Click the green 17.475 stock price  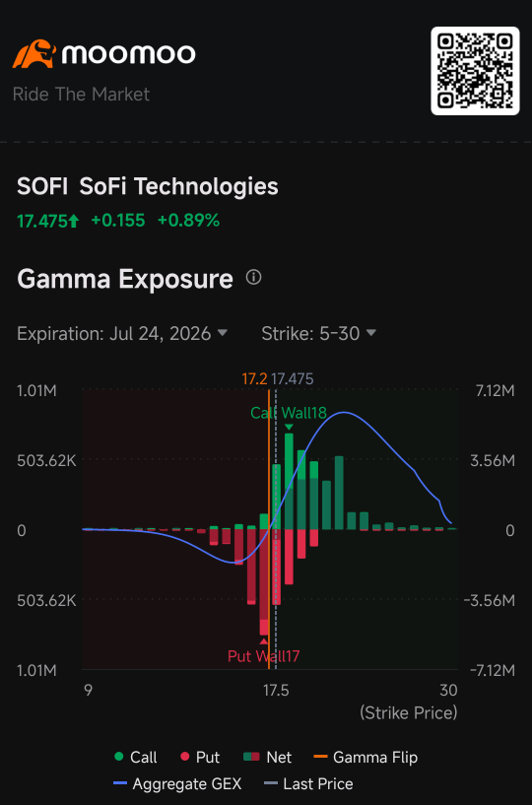pyautogui.click(x=47, y=221)
